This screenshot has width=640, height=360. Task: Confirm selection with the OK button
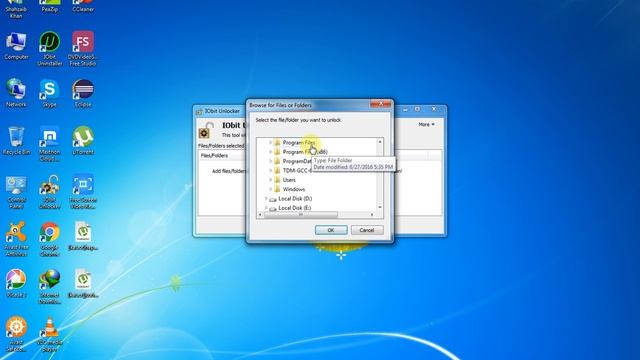[331, 230]
